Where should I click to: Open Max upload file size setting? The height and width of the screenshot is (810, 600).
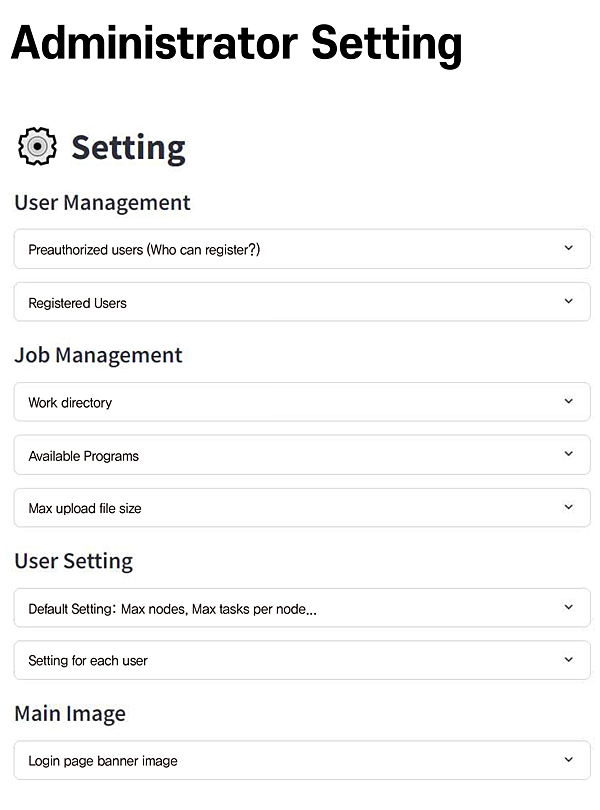point(85,509)
